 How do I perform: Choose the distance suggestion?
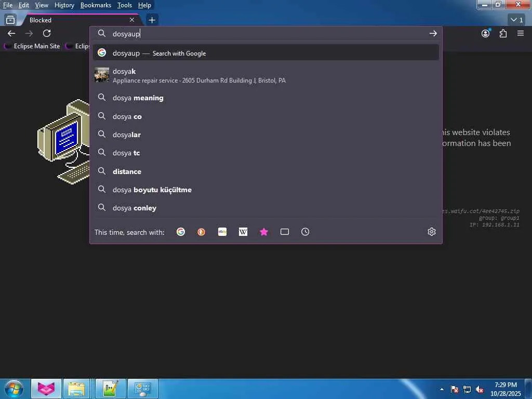(266, 171)
